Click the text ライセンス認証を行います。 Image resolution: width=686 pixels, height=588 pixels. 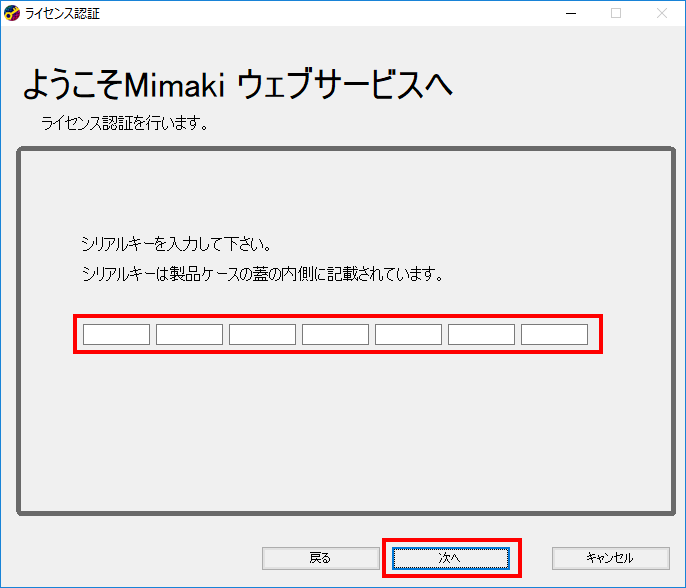pyautogui.click(x=125, y=123)
